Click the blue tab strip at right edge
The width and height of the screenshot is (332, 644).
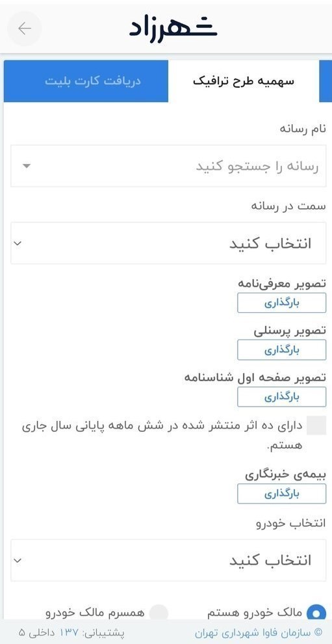point(326,81)
